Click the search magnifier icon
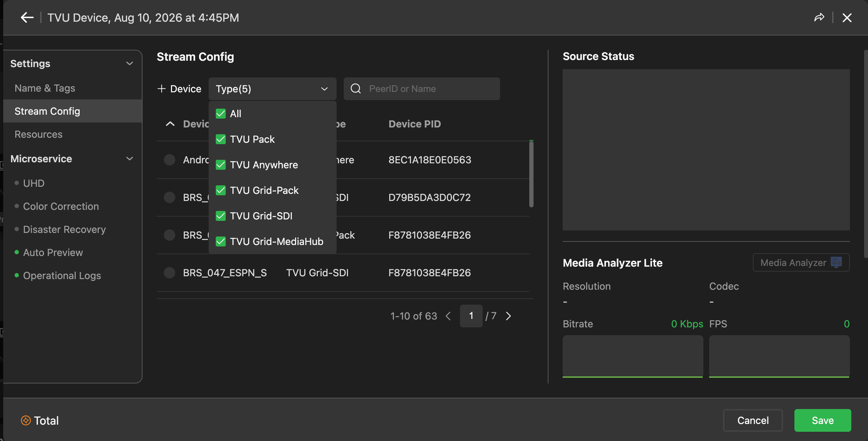Image resolution: width=868 pixels, height=441 pixels. point(356,88)
